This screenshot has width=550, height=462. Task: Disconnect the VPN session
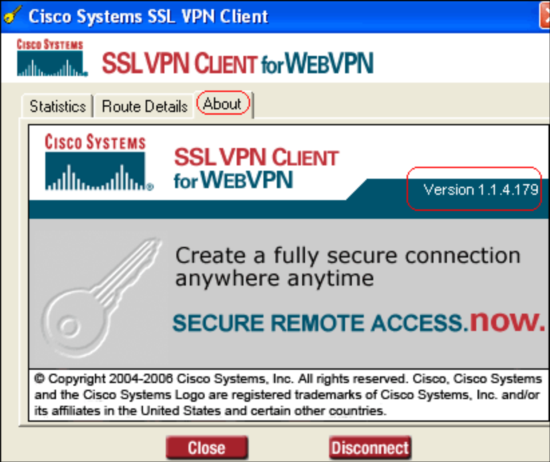(x=370, y=448)
